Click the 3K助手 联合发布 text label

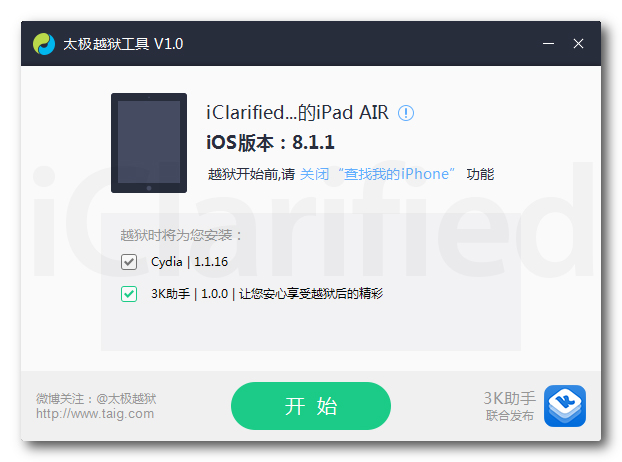[x=510, y=406]
